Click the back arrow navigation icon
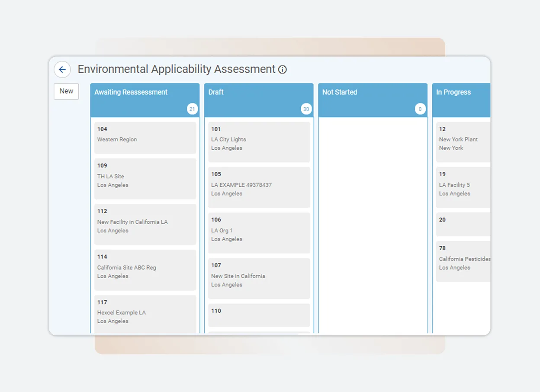Image resolution: width=540 pixels, height=392 pixels. pyautogui.click(x=62, y=69)
